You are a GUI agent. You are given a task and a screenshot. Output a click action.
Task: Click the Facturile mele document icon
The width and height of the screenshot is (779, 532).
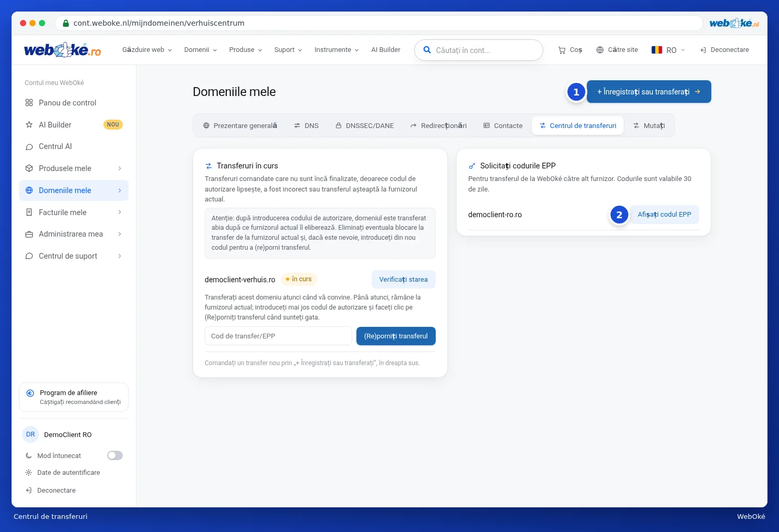(29, 212)
